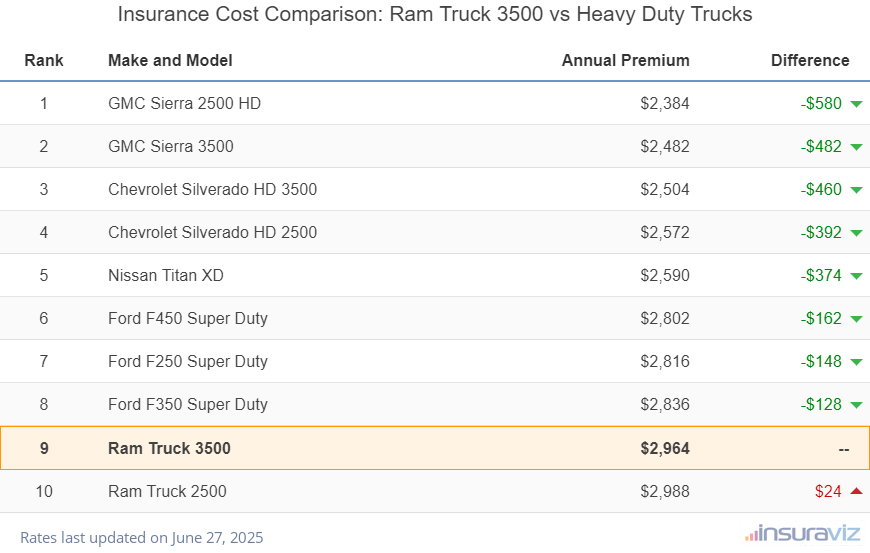The width and height of the screenshot is (870, 553).
Task: Click the red up arrow beside $24
Action: pos(856,491)
